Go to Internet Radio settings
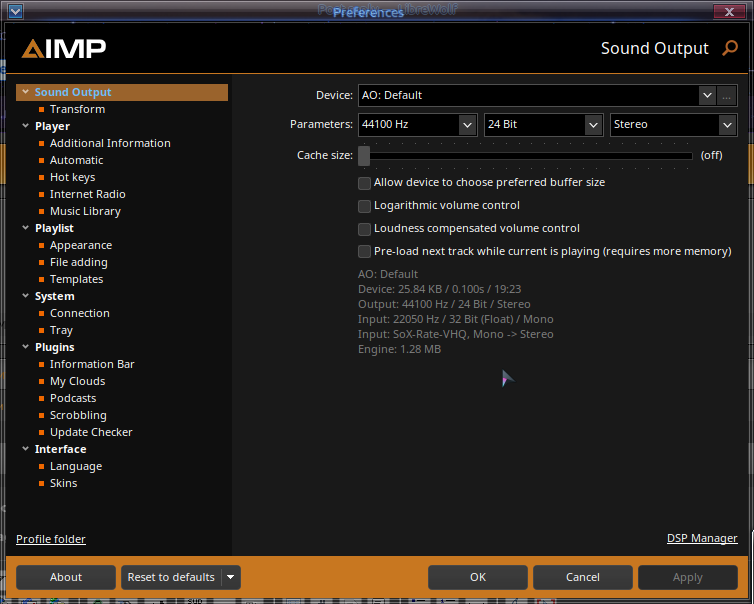Image resolution: width=754 pixels, height=604 pixels. [x=87, y=194]
